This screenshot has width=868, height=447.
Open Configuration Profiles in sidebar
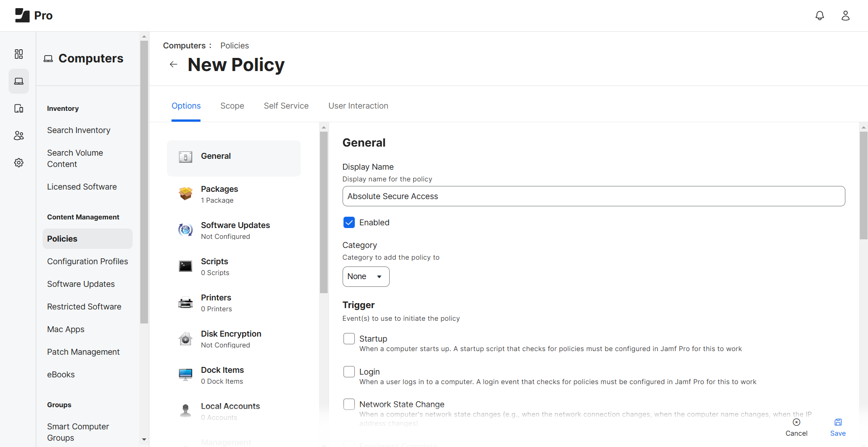point(87,262)
